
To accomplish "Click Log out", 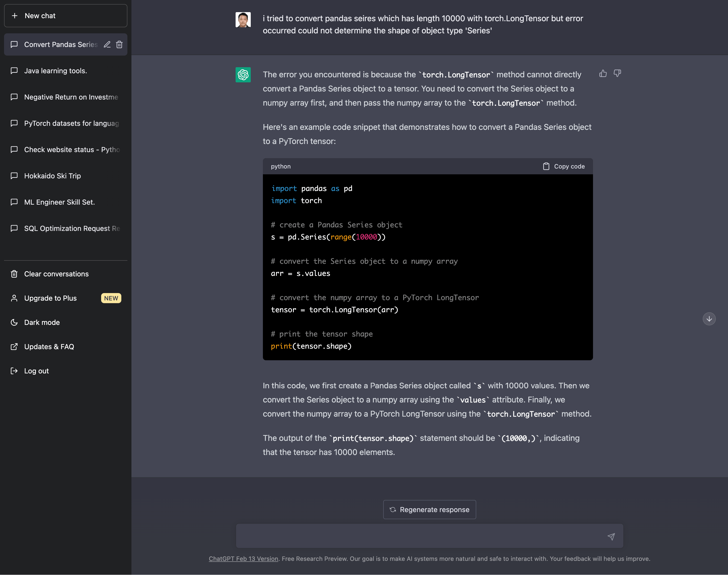I will click(65, 371).
